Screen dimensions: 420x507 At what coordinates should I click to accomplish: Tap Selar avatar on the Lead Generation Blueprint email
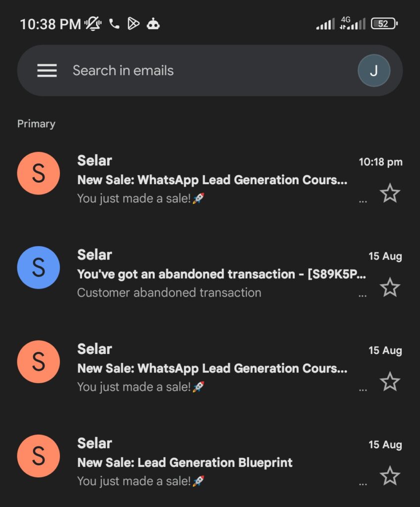coord(39,456)
